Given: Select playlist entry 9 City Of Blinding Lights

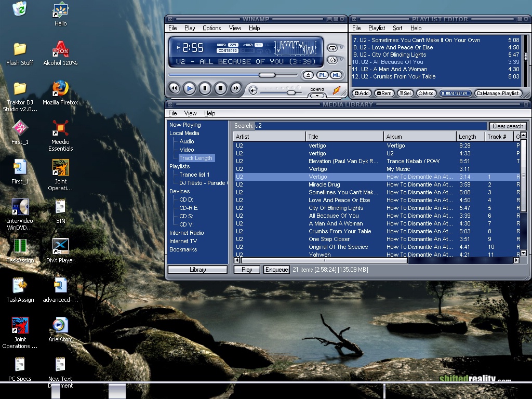Looking at the screenshot, I should (436, 55).
